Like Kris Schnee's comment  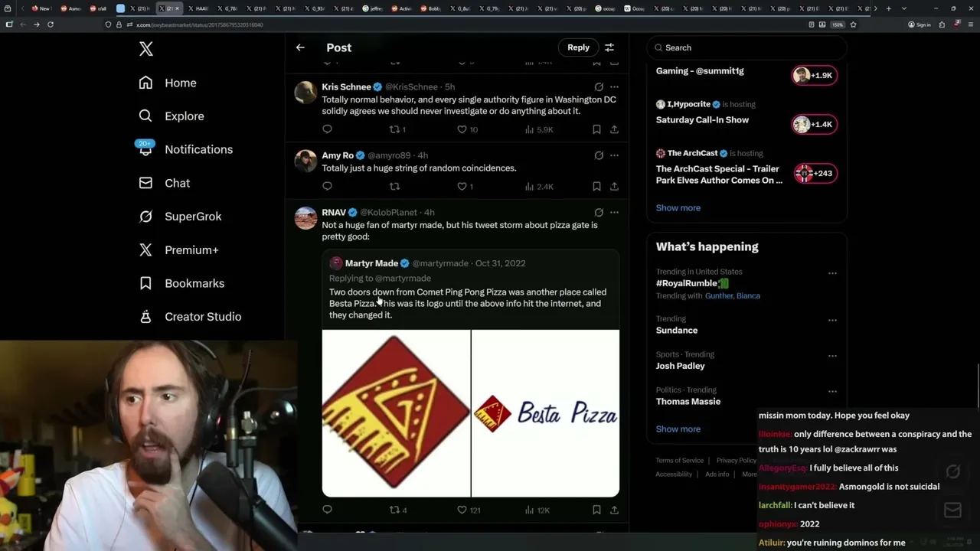(467, 129)
